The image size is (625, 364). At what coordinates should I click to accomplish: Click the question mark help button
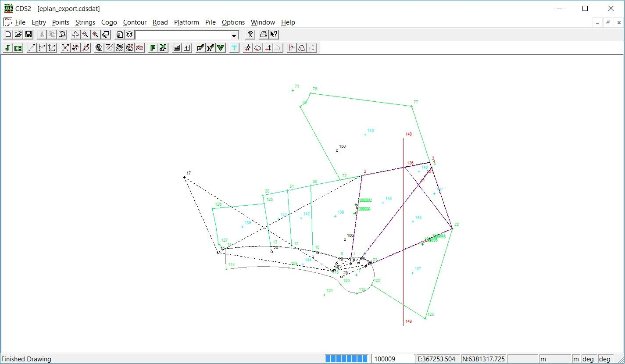pos(250,35)
